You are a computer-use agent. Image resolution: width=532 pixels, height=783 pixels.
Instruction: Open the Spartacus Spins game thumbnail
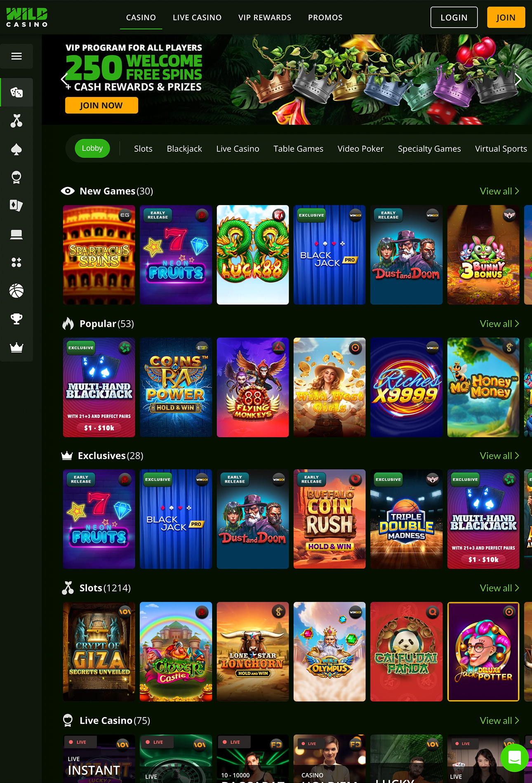pyautogui.click(x=99, y=255)
